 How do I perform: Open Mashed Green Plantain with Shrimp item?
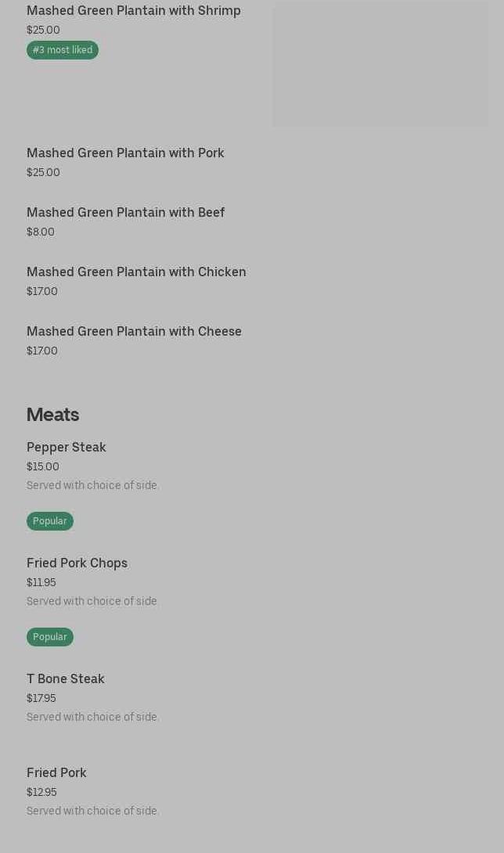click(x=134, y=11)
